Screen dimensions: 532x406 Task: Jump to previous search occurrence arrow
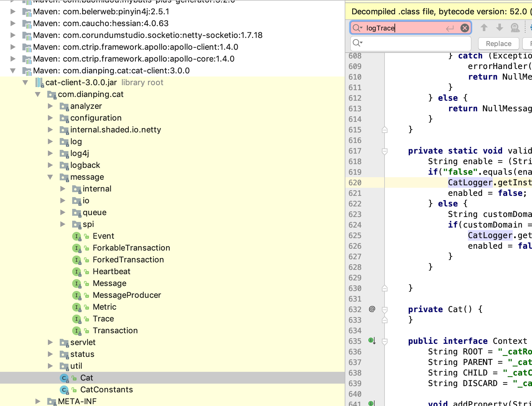pos(484,28)
